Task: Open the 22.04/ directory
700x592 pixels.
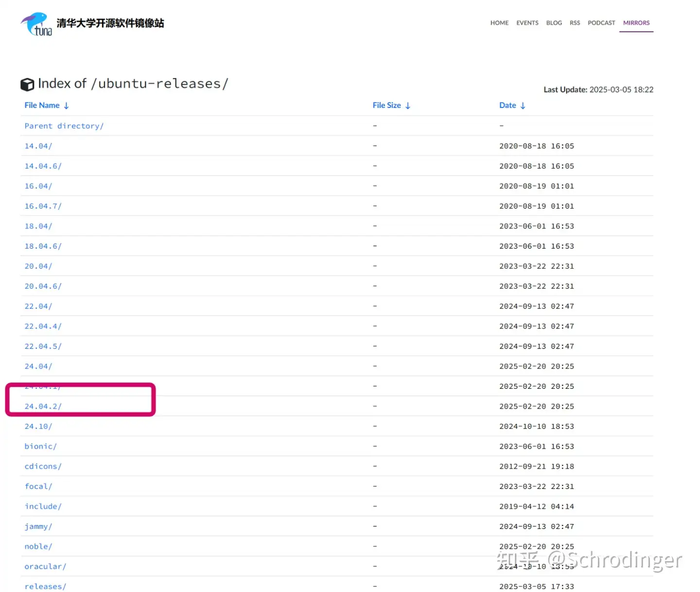Action: pos(38,306)
